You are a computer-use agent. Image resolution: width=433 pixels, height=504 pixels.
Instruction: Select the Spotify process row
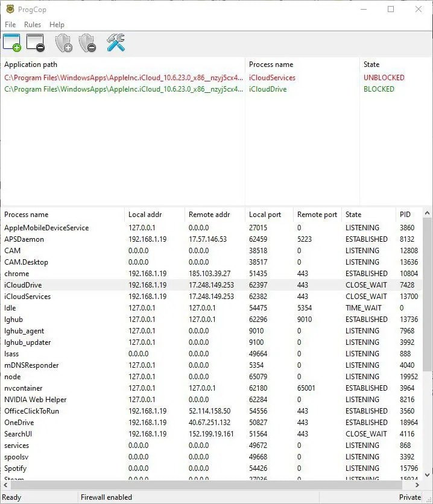click(212, 468)
